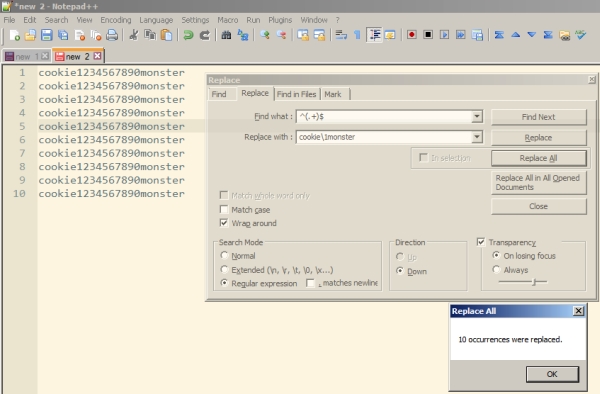Select Extended search mode
The height and width of the screenshot is (394, 600).
click(x=224, y=269)
